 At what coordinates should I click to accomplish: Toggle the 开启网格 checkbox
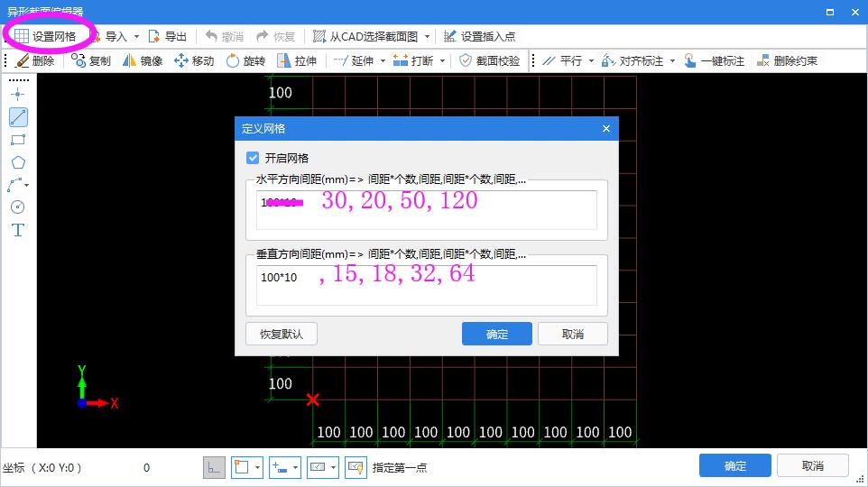click(253, 159)
